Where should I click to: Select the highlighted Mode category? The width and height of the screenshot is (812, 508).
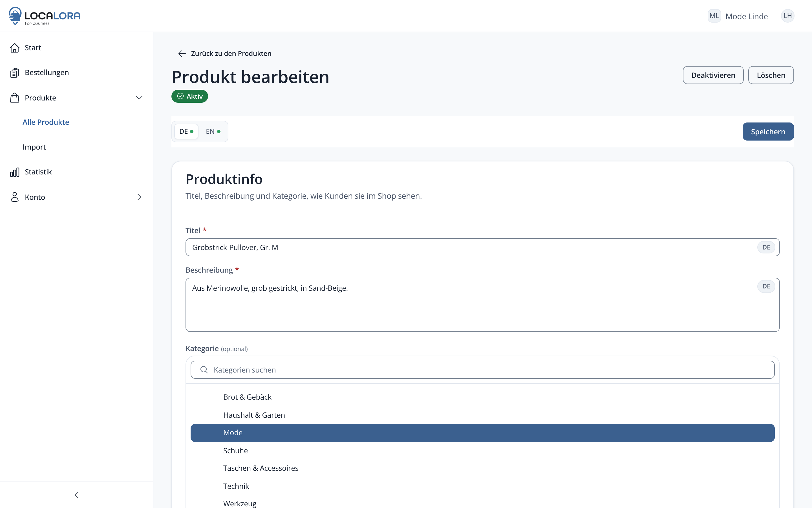[482, 433]
